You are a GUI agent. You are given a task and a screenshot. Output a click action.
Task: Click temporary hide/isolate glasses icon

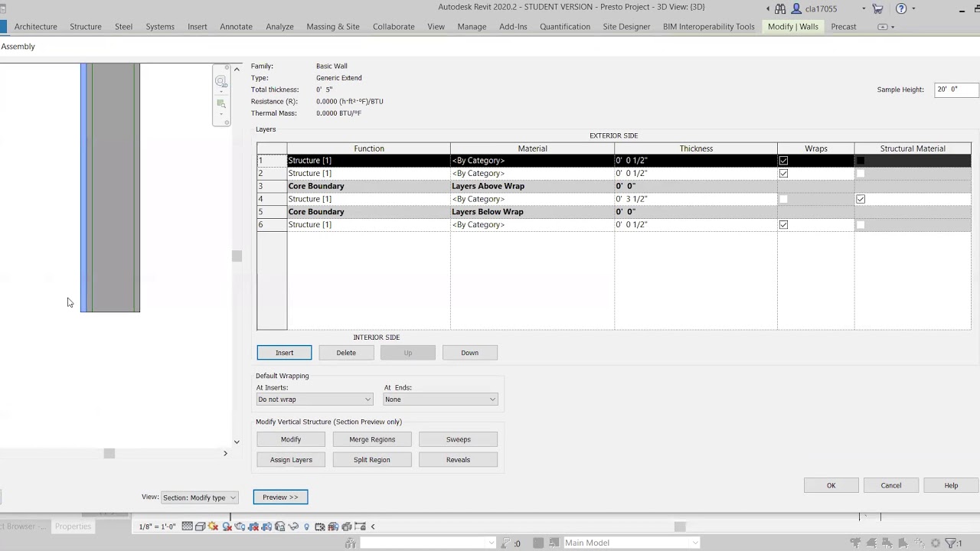[293, 527]
